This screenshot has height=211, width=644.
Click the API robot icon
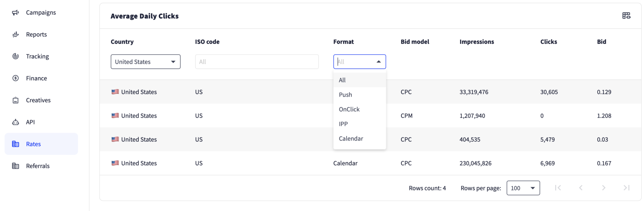click(15, 122)
